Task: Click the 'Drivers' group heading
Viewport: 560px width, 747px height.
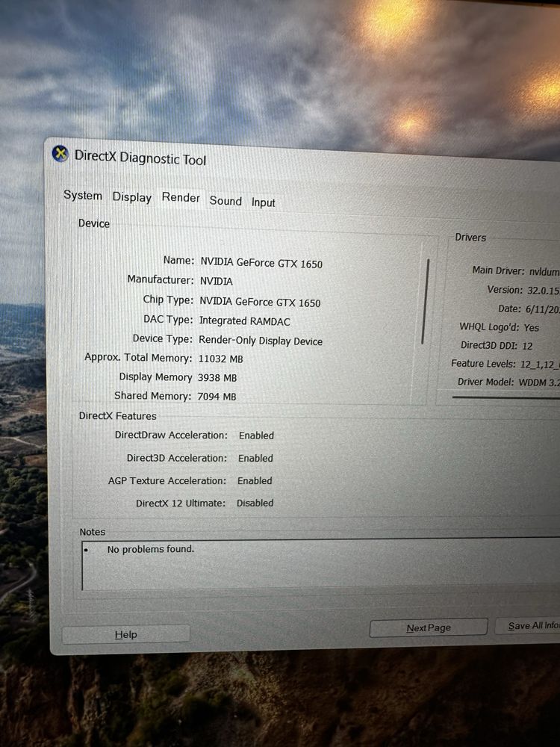Action: (x=470, y=238)
